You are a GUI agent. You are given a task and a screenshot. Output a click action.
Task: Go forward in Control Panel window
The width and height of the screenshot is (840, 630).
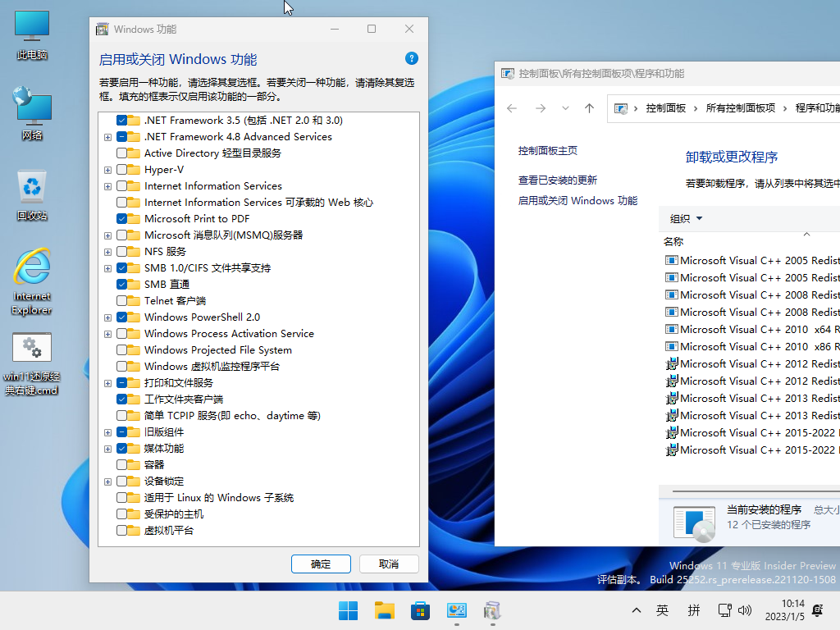pos(541,108)
